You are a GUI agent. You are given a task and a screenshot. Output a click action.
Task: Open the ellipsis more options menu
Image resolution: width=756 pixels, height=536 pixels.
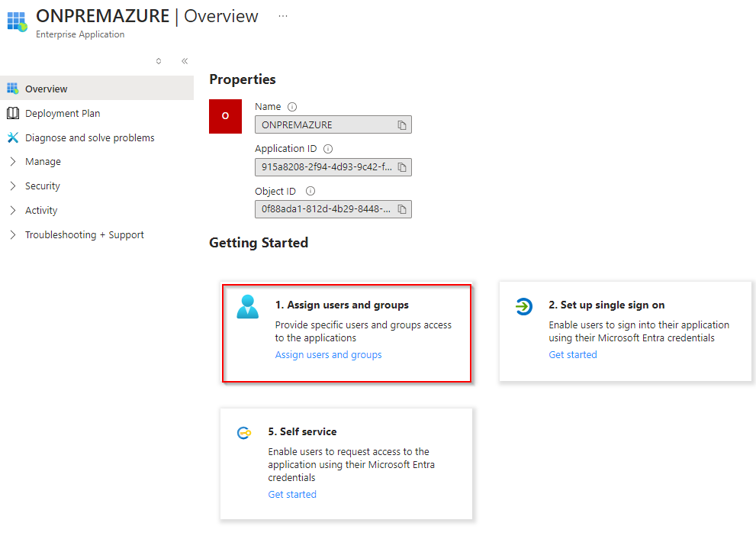click(283, 16)
